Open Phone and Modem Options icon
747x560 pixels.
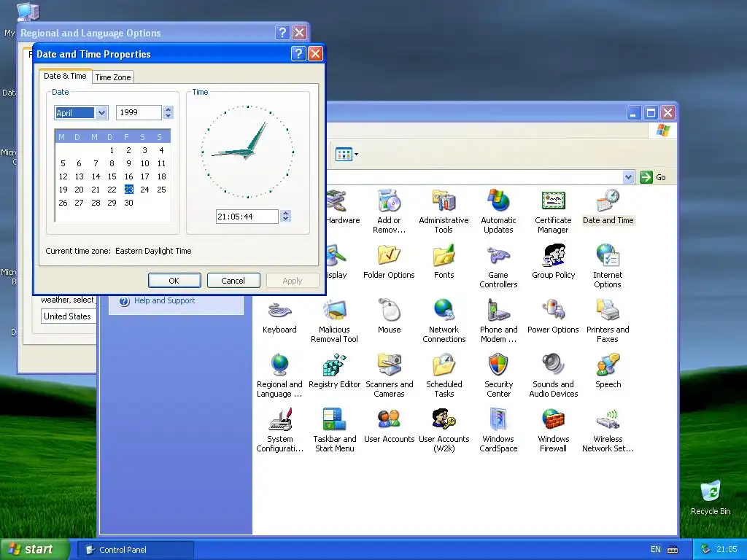tap(498, 321)
